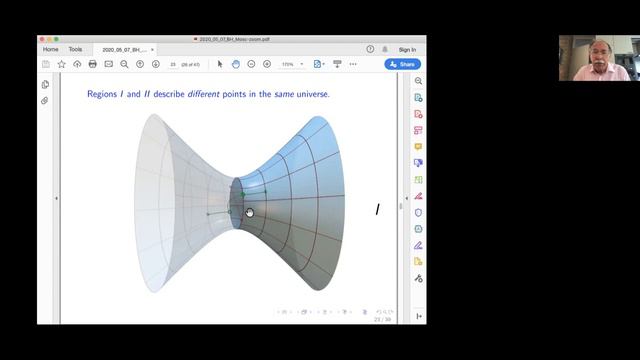Open the yellow Comment tool
Screen dimensions: 640x360
click(x=418, y=147)
